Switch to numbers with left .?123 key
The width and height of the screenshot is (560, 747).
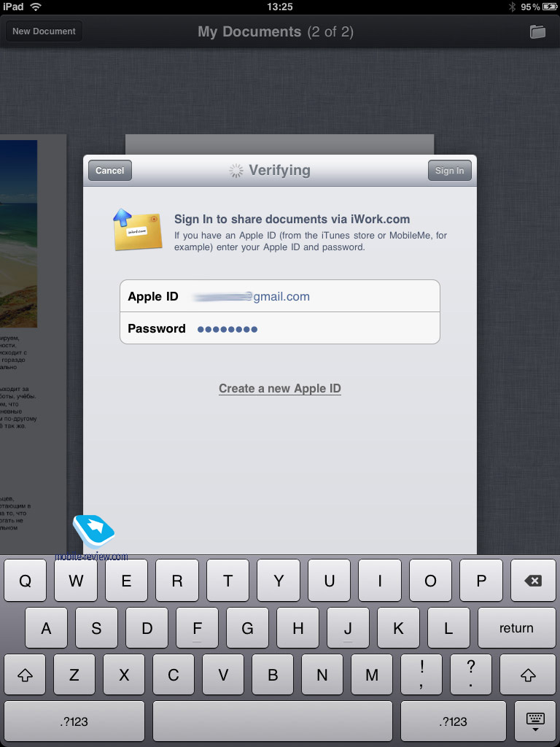74,721
